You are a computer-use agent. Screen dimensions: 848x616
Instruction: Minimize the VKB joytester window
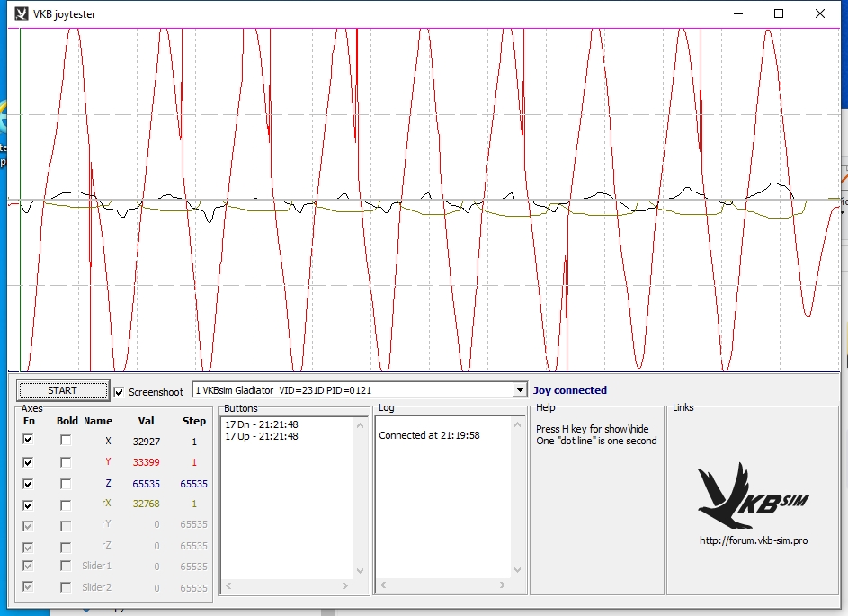coord(739,13)
